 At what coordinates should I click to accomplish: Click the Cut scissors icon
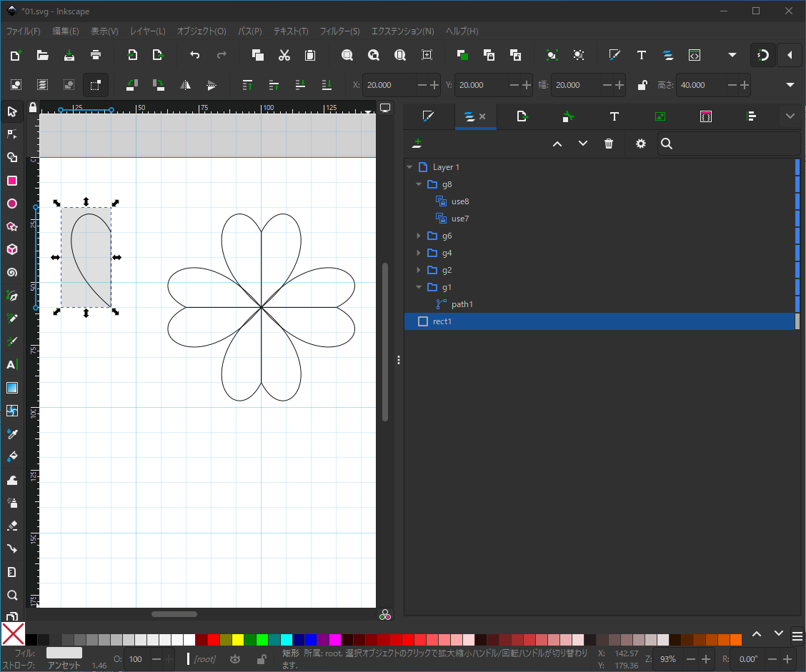tap(284, 55)
